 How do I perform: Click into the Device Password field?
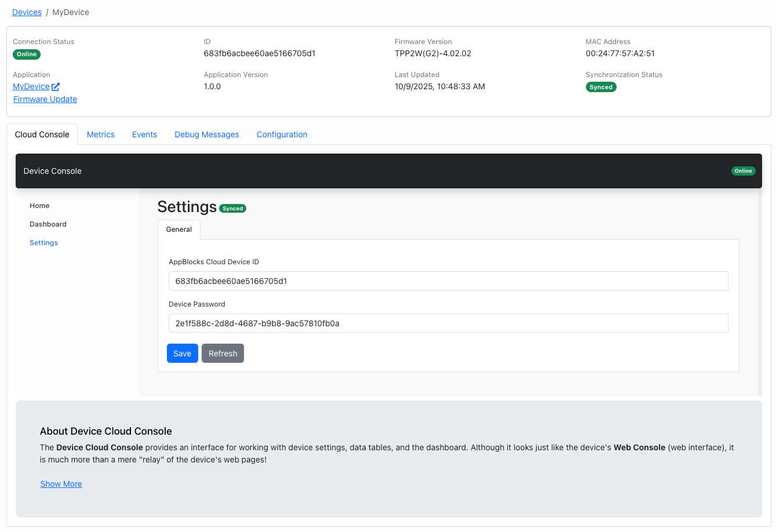[448, 323]
